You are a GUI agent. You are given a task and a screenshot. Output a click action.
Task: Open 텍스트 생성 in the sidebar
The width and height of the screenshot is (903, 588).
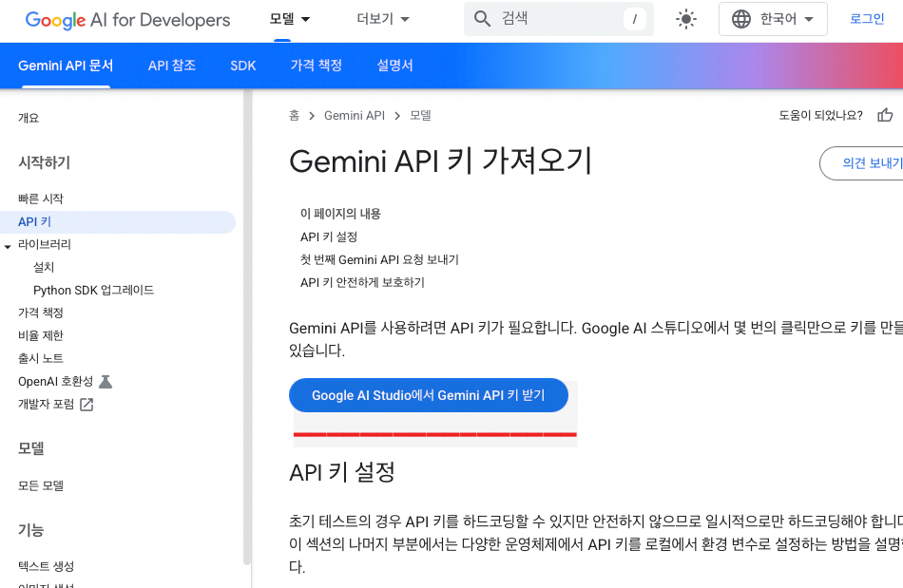tap(46, 566)
